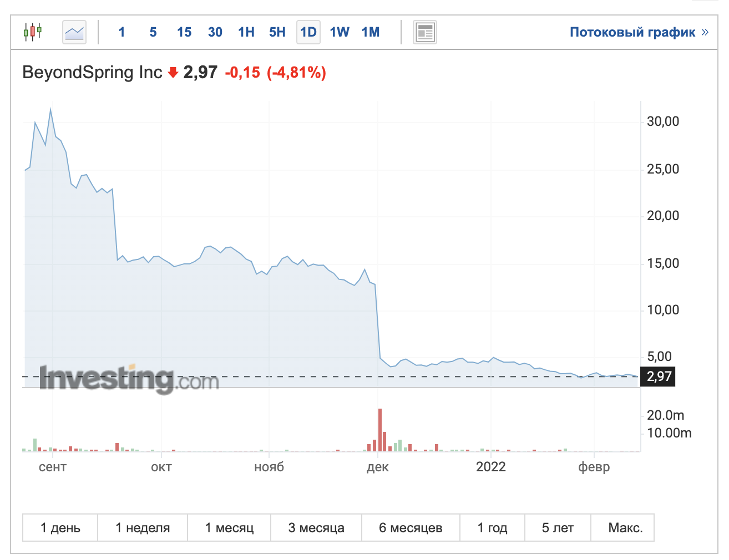The height and width of the screenshot is (560, 729).
Task: Click the окт date axis label
Action: point(161,467)
